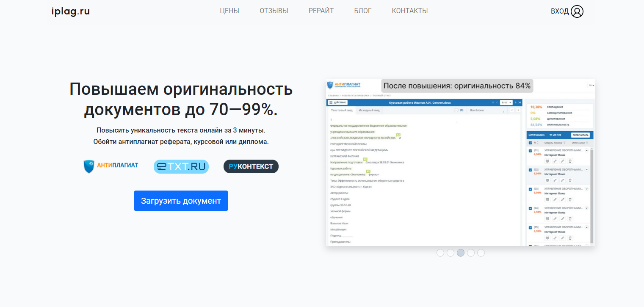Click the user profile icon
Viewport: 644px width, 307px height.
[x=577, y=11]
